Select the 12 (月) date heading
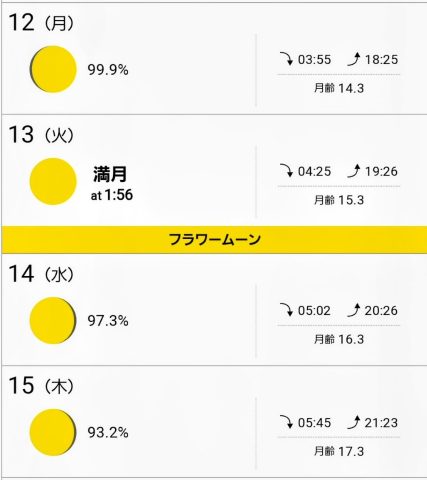The width and height of the screenshot is (427, 480). [x=41, y=23]
